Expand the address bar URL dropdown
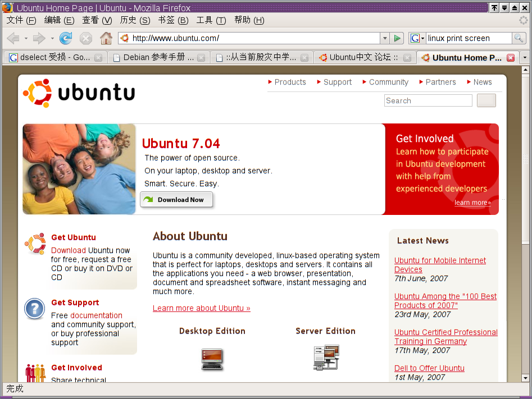The width and height of the screenshot is (532, 399). 385,38
